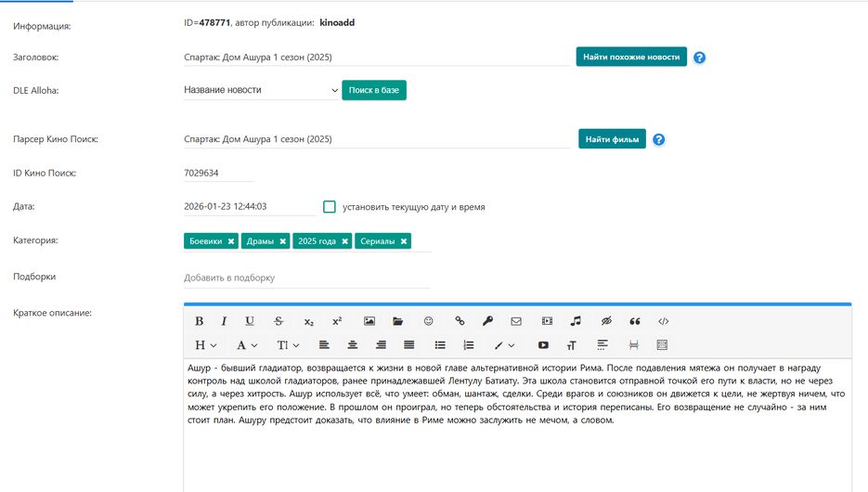Open the 'Название новости' dropdown

click(x=261, y=90)
